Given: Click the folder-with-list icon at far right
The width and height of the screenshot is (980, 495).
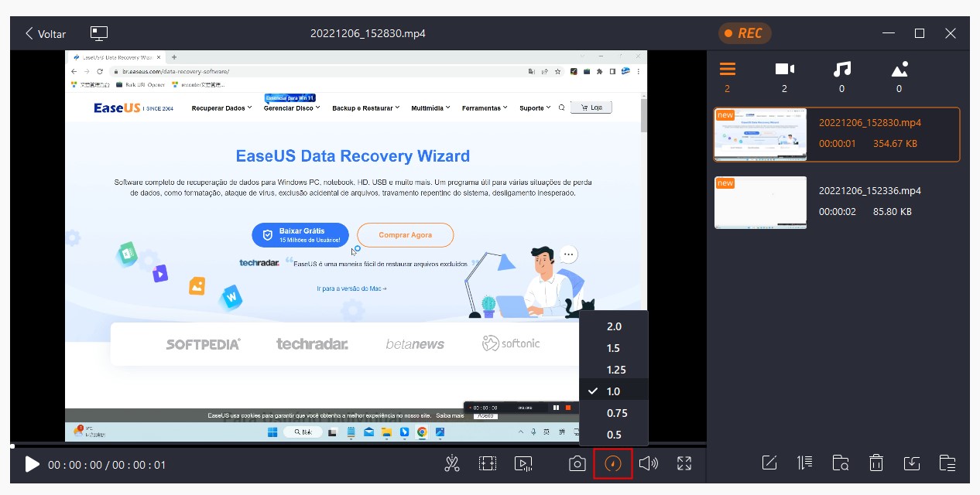Looking at the screenshot, I should click(947, 463).
